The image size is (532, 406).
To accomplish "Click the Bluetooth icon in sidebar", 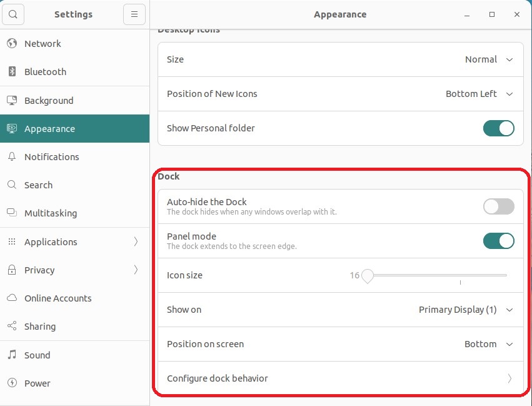I will (11, 72).
